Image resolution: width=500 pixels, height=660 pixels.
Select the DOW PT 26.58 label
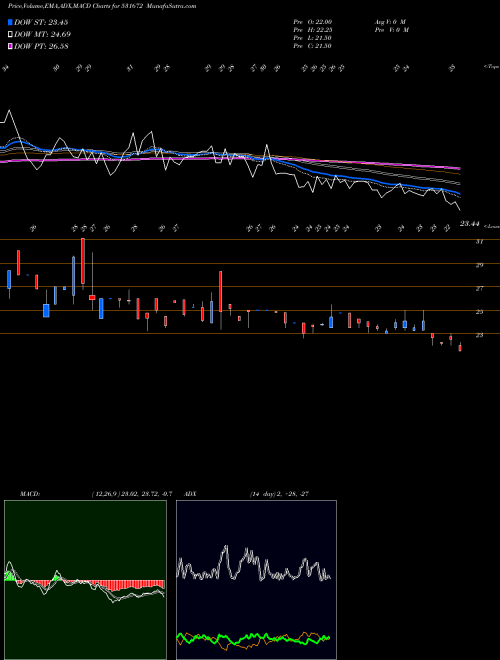[x=41, y=46]
